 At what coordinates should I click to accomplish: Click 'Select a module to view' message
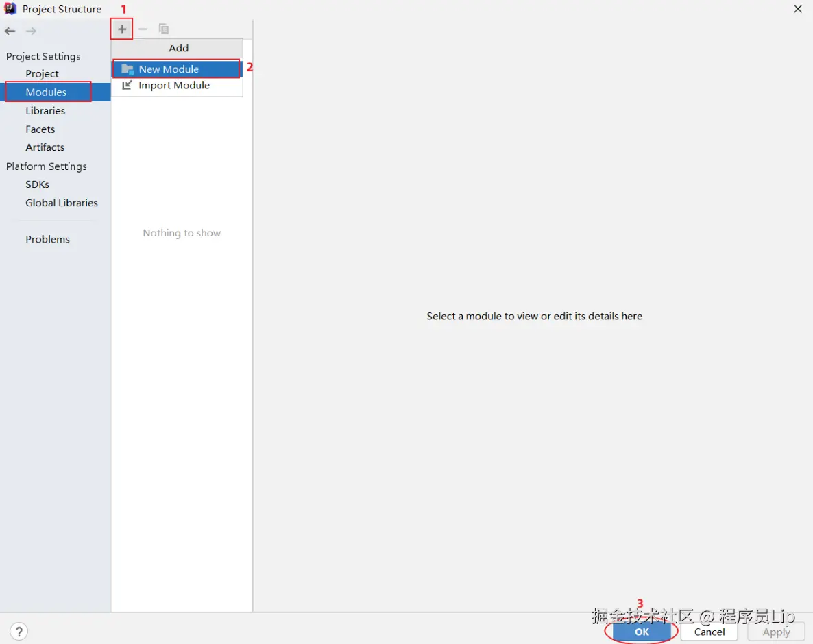(534, 316)
